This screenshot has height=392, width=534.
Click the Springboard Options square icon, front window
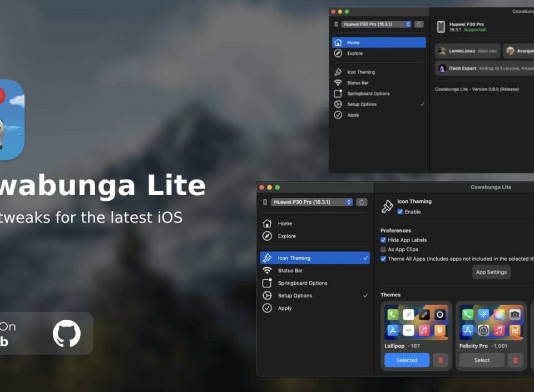click(x=268, y=283)
